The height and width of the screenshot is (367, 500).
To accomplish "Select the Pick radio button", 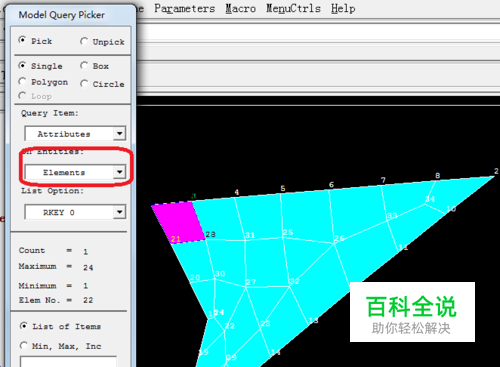I will click(22, 40).
